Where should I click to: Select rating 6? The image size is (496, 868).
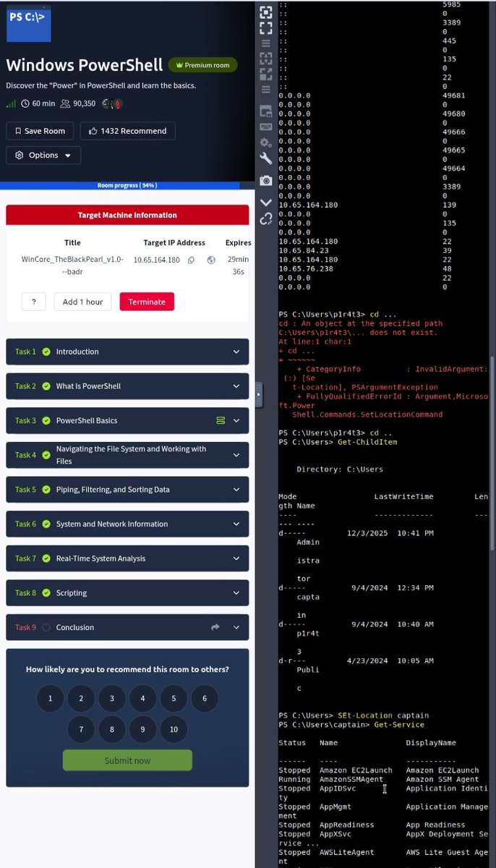205,698
